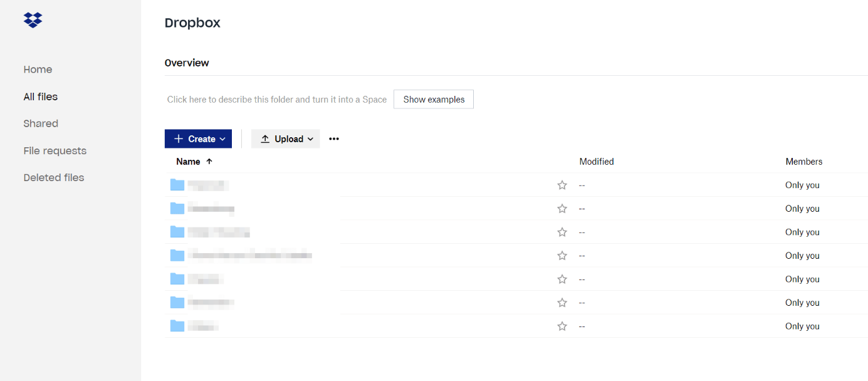Click the sort arrow next to Name

click(x=209, y=162)
